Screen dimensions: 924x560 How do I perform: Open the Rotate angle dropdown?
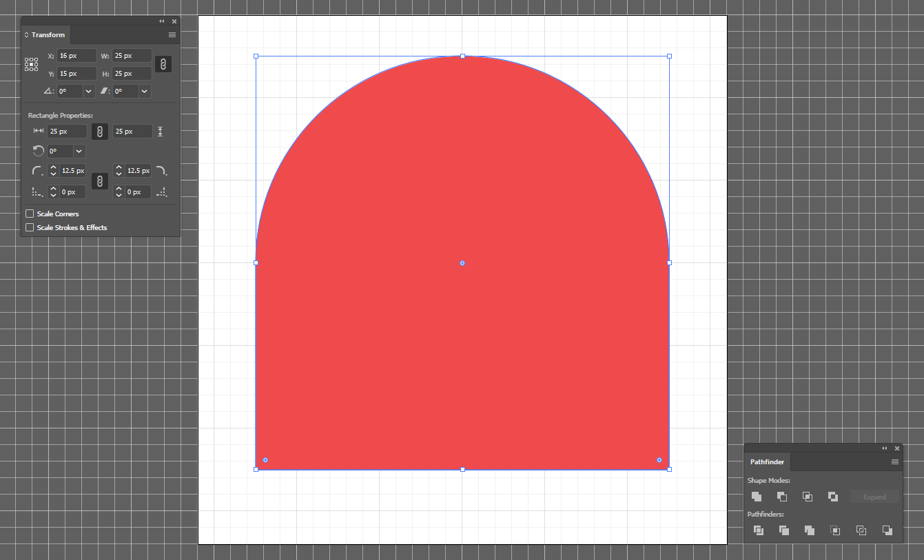click(88, 91)
